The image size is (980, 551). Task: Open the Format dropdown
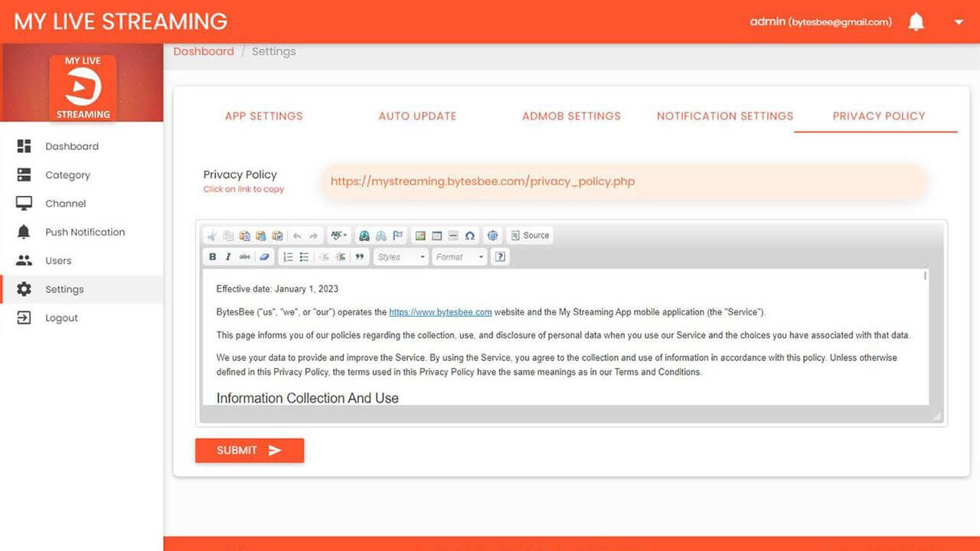[459, 257]
